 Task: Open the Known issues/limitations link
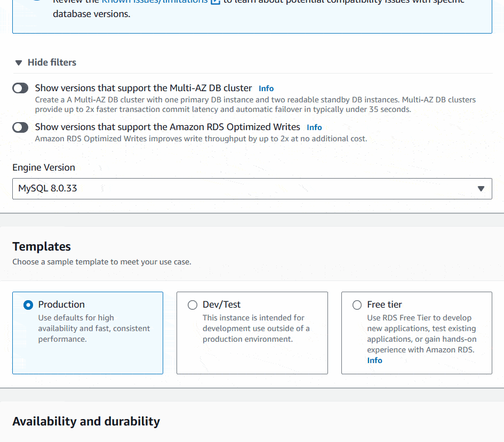pos(155,2)
